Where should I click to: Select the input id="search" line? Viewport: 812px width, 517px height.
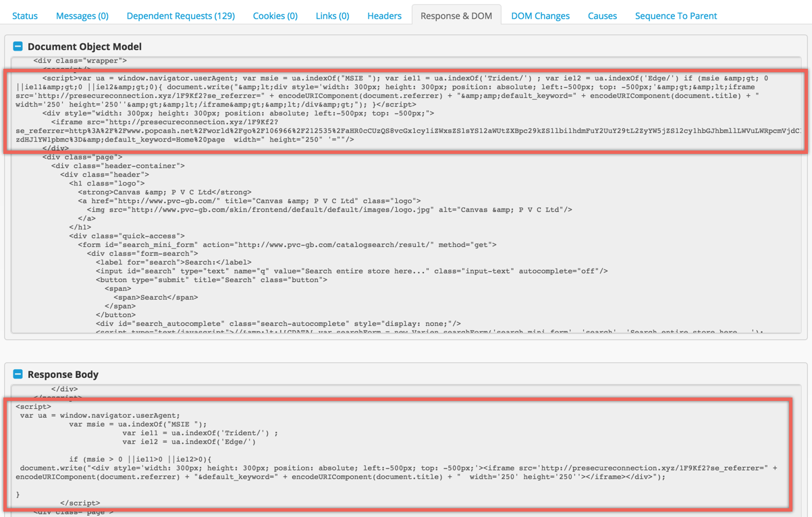click(x=352, y=271)
